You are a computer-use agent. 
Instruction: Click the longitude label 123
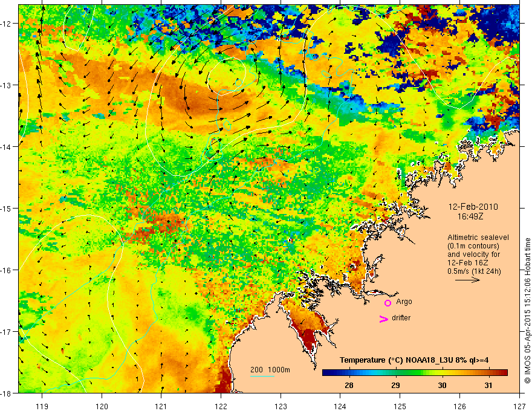[281, 406]
